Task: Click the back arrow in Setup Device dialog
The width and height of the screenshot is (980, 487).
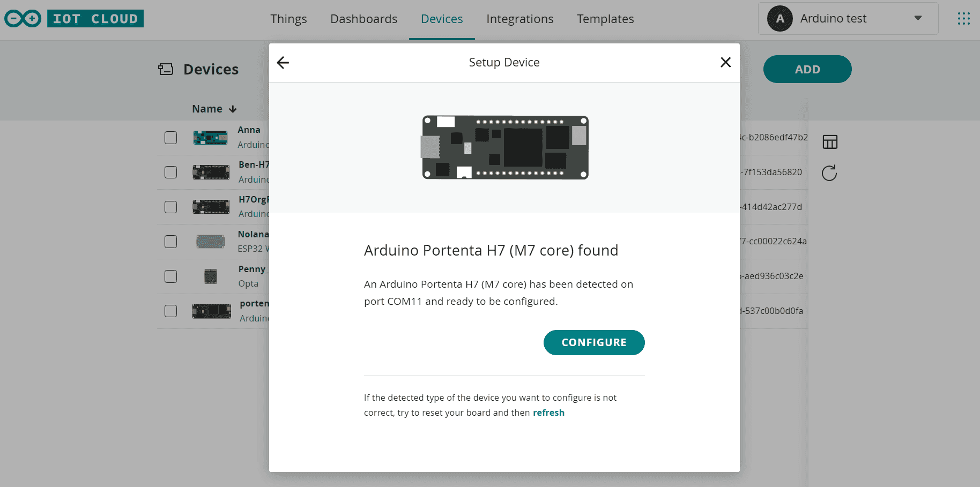Action: [x=283, y=63]
